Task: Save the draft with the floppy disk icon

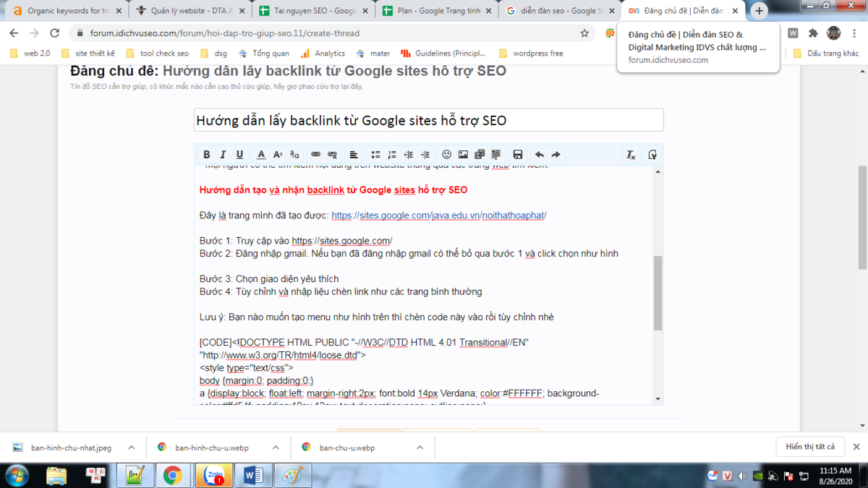Action: (518, 155)
